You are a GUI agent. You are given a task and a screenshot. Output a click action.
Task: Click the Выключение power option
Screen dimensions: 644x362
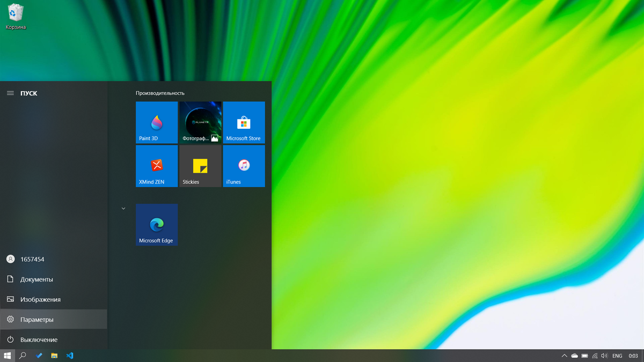coord(54,339)
